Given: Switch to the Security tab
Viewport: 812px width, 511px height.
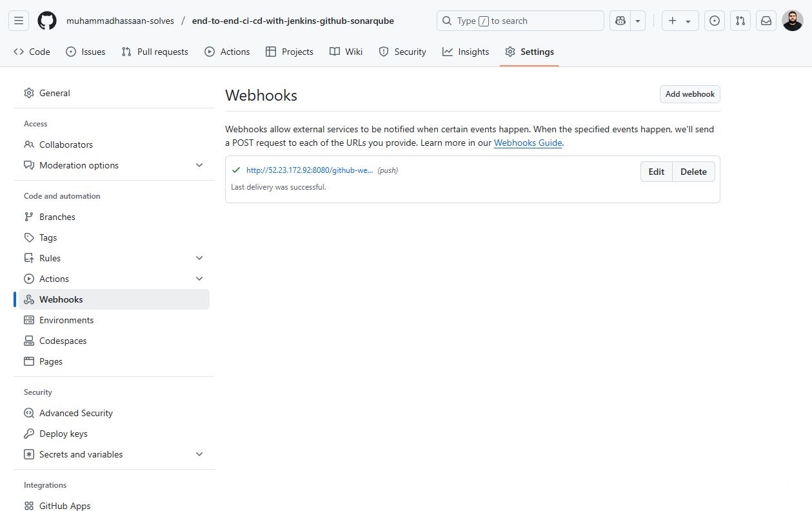Looking at the screenshot, I should (402, 52).
